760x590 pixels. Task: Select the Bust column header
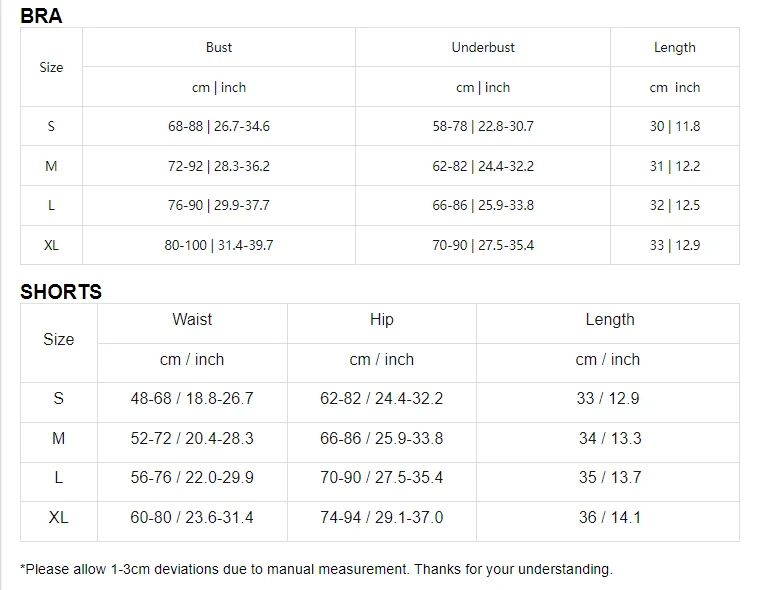point(219,48)
